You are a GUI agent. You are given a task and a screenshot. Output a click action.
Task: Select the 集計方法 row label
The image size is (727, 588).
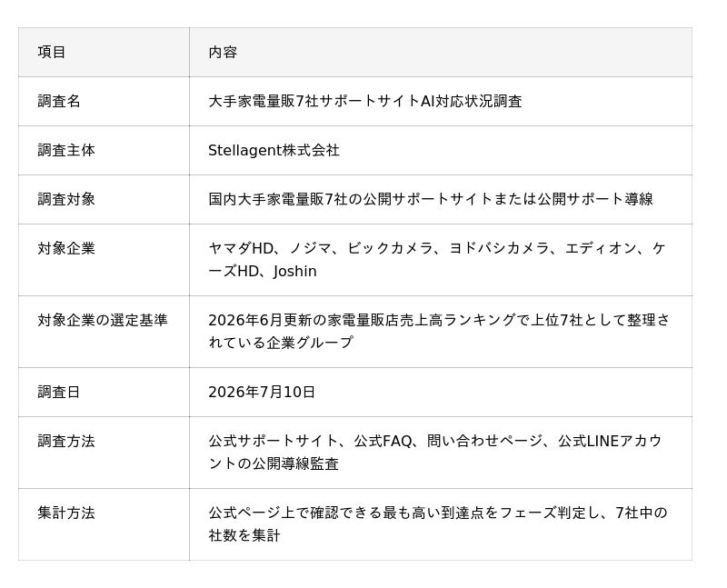click(x=66, y=513)
